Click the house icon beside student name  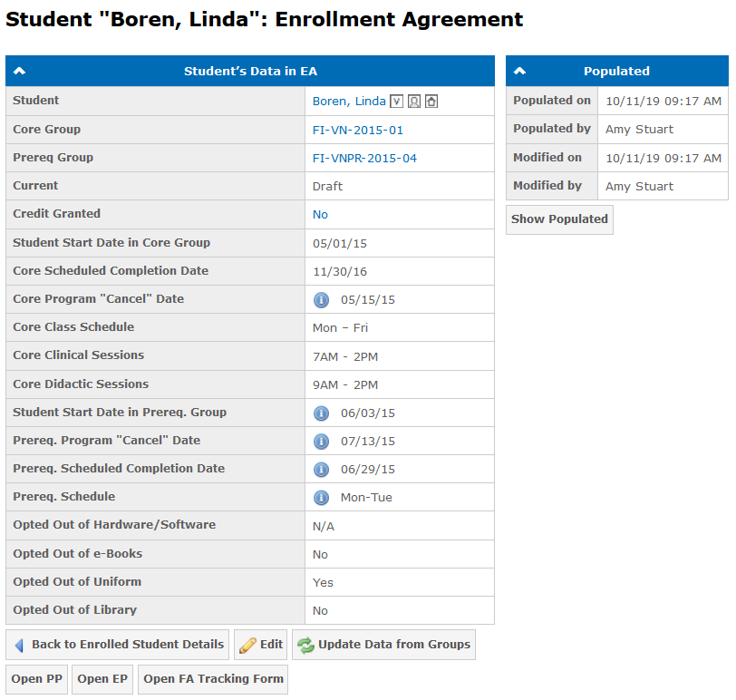tap(431, 102)
